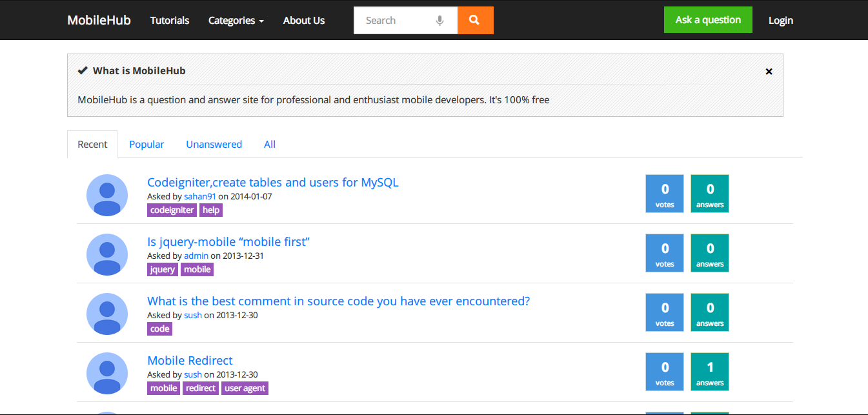This screenshot has height=415, width=868.
Task: Click the codeigniter tag
Action: [172, 210]
